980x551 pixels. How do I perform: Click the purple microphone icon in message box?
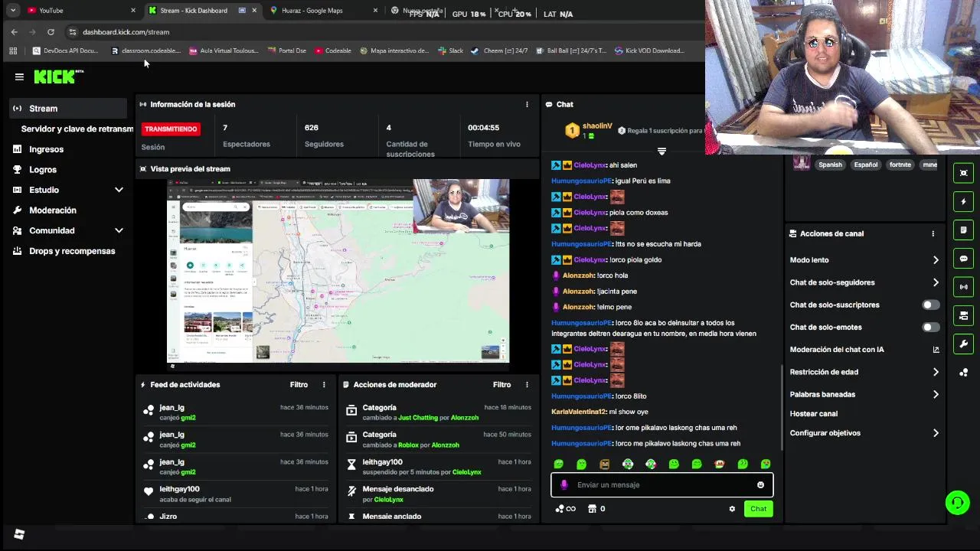564,484
